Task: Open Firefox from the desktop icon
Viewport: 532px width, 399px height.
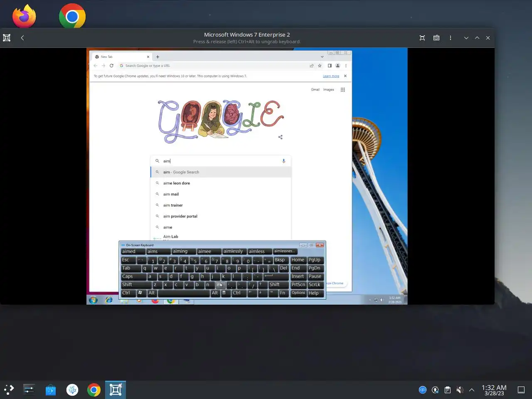Action: [24, 16]
